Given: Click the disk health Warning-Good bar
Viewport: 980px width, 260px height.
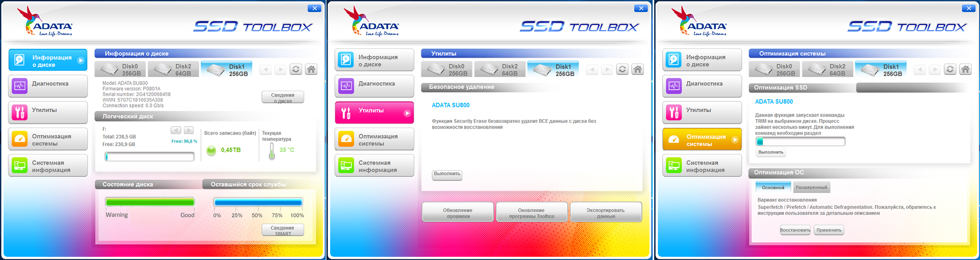Looking at the screenshot, I should point(150,202).
